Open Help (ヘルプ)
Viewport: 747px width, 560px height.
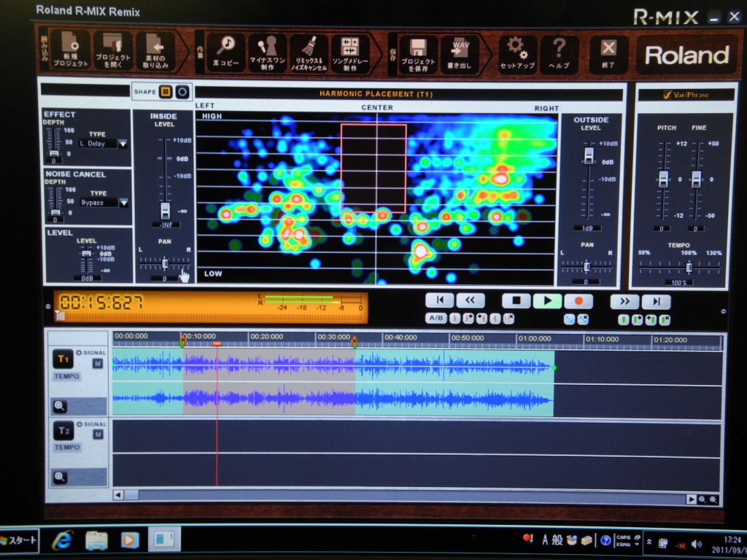coord(559,55)
